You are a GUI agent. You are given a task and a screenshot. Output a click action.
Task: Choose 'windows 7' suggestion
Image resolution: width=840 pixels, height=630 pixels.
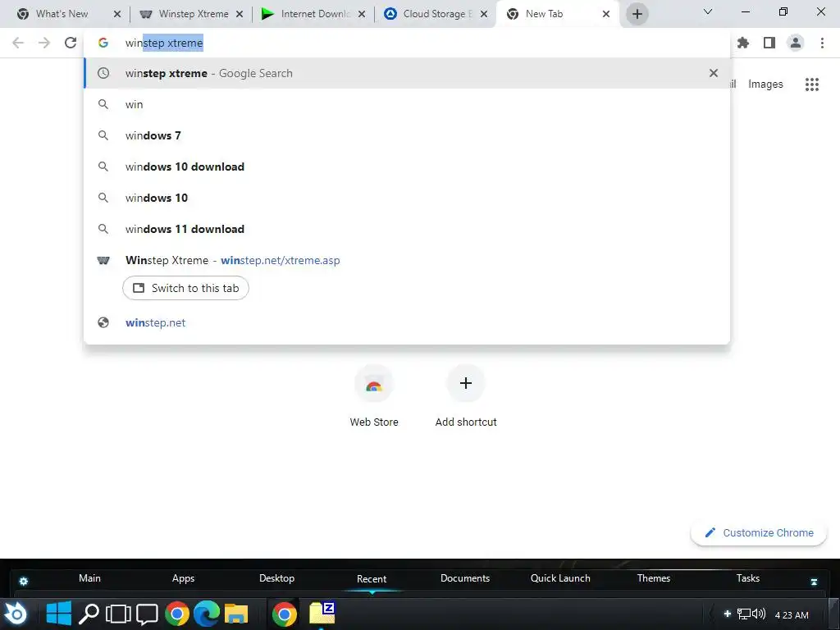(x=407, y=135)
